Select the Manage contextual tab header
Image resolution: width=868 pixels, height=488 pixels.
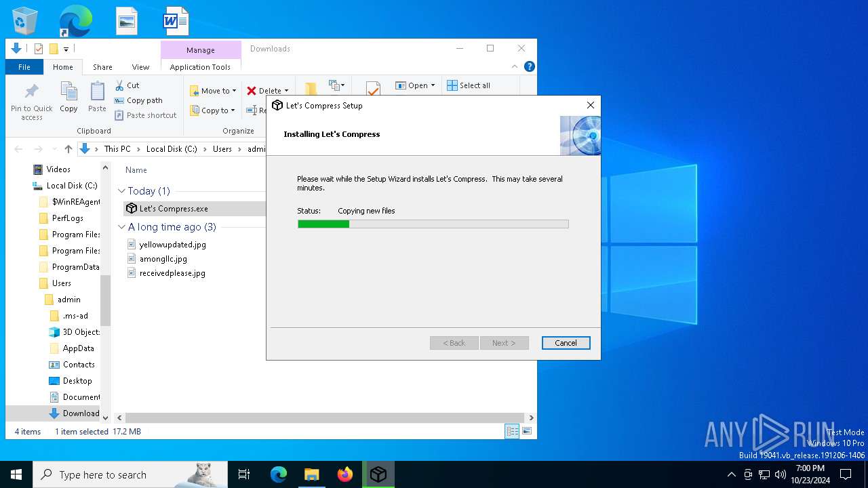tap(201, 50)
